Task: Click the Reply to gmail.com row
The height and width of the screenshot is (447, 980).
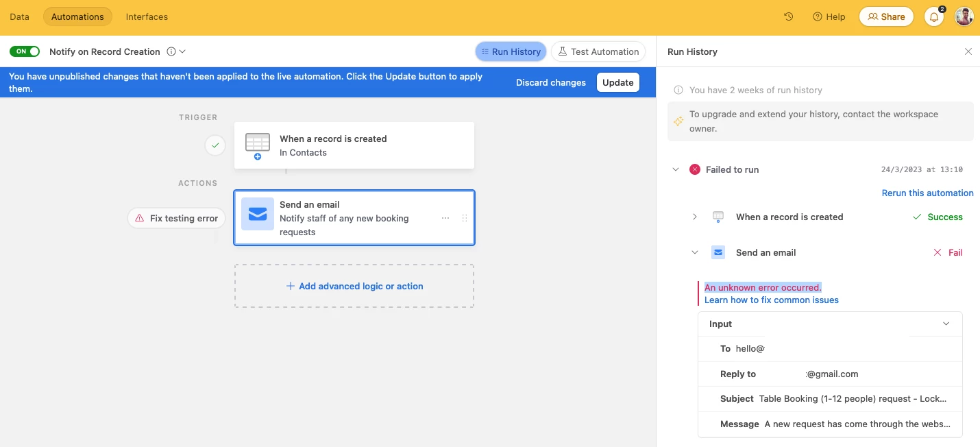Action: pos(830,374)
